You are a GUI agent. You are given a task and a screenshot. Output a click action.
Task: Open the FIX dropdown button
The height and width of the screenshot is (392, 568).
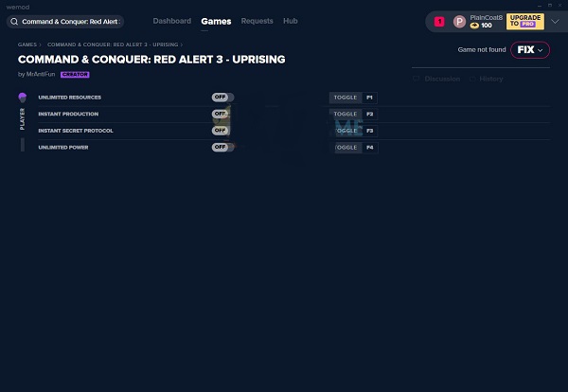(x=530, y=50)
